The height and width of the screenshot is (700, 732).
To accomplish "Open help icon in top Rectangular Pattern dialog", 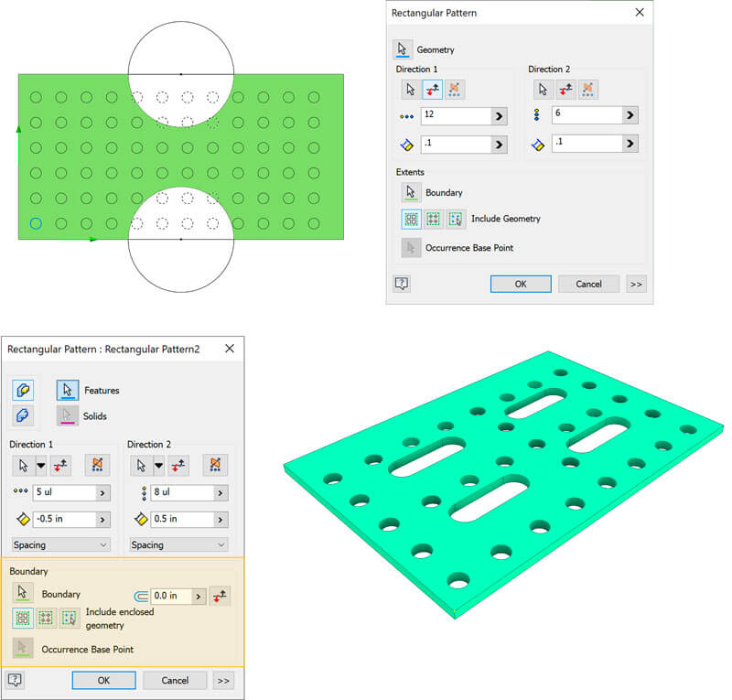I will tap(402, 284).
